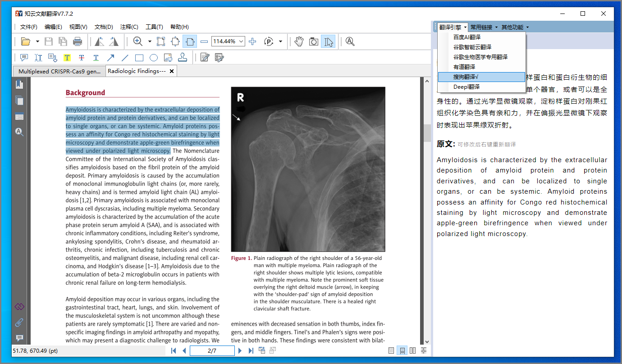
Task: Go to the first page
Action: point(174,350)
